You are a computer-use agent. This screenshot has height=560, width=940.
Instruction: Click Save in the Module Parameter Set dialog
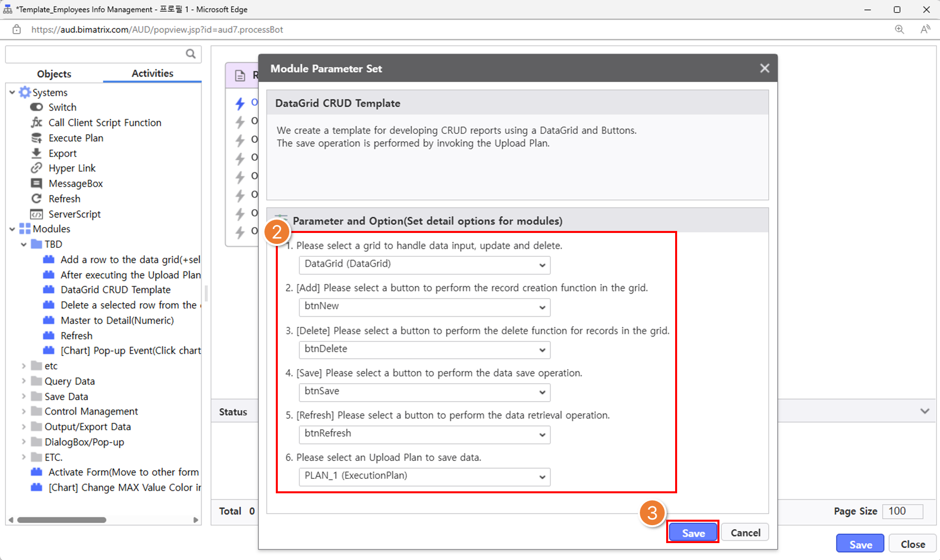click(693, 533)
